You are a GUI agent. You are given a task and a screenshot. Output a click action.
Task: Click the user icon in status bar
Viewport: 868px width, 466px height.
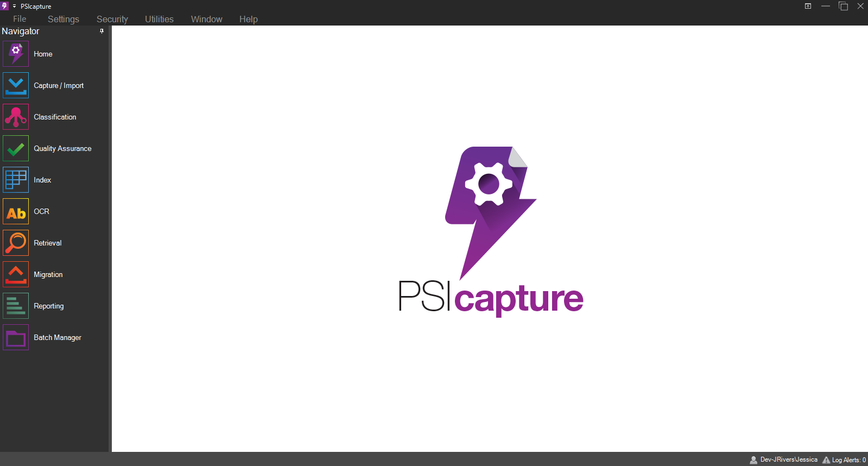pyautogui.click(x=753, y=460)
